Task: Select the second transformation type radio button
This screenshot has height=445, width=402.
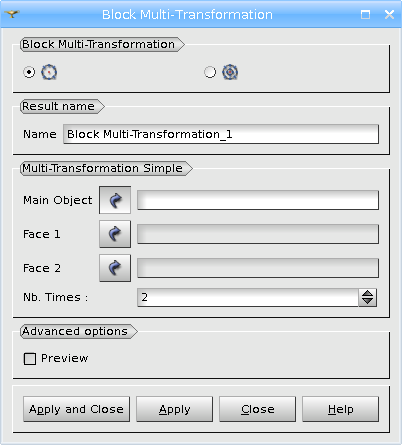Action: coord(210,72)
